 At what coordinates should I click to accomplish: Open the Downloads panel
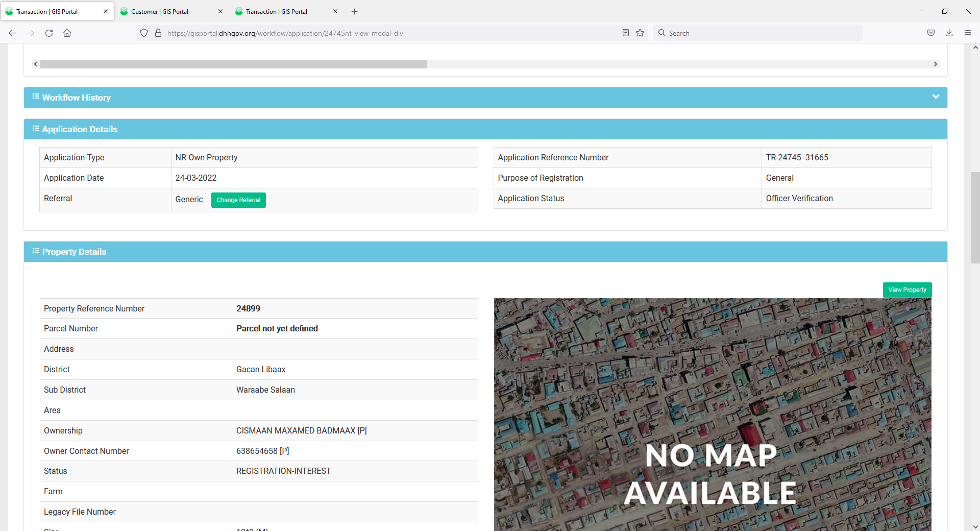pyautogui.click(x=949, y=33)
